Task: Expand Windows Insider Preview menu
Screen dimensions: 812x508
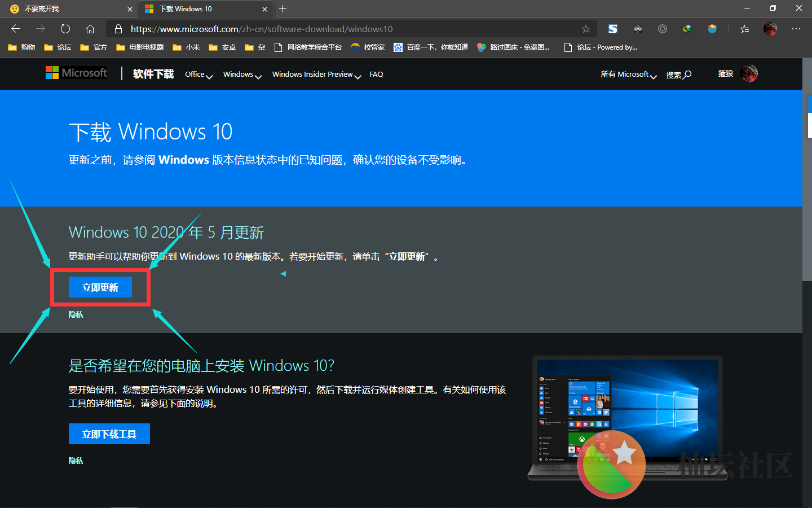Action: 316,75
